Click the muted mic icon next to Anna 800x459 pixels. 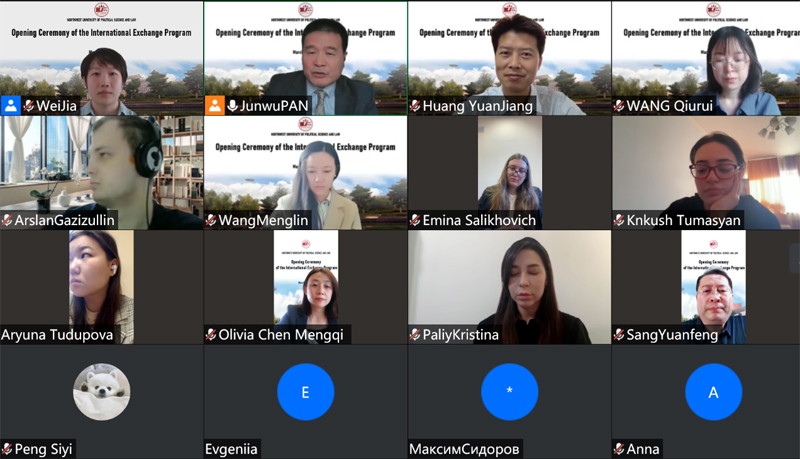click(x=619, y=449)
